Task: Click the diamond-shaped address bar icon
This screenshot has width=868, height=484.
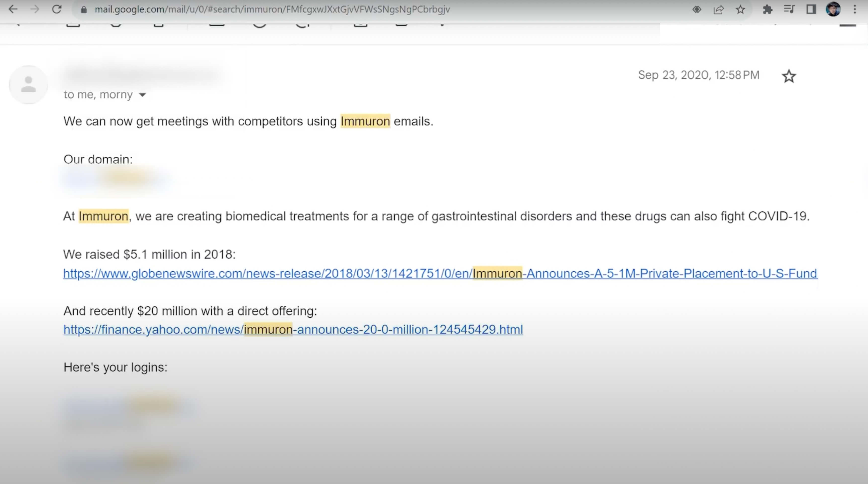Action: tap(696, 10)
